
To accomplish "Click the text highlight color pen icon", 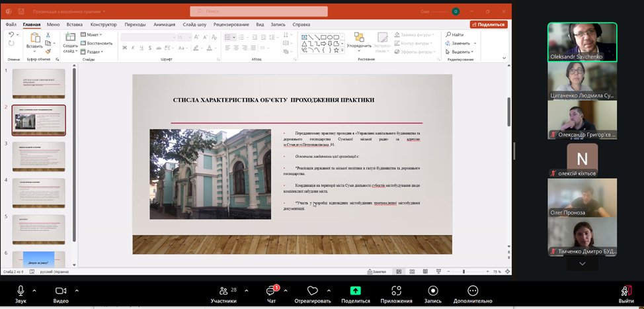I will point(196,48).
